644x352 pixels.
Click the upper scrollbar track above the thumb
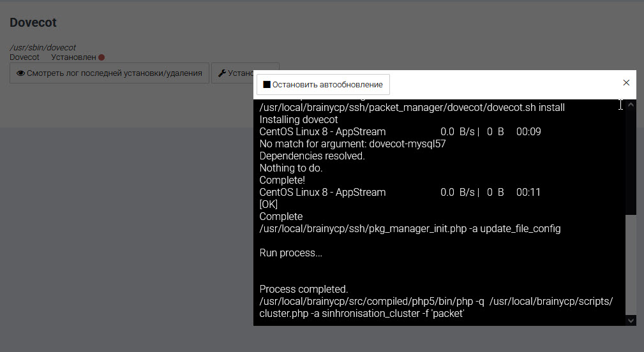pyautogui.click(x=631, y=159)
